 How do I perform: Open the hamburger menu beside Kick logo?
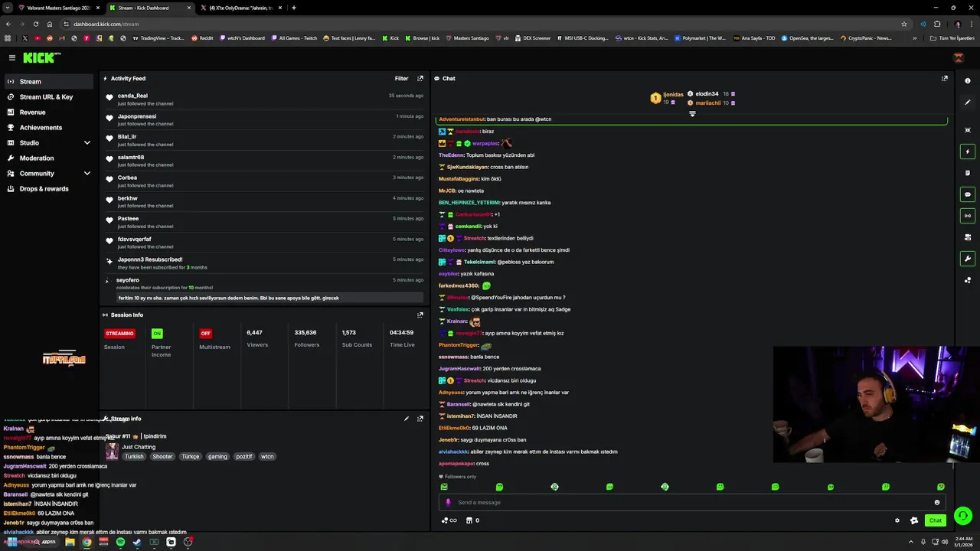coord(11,57)
